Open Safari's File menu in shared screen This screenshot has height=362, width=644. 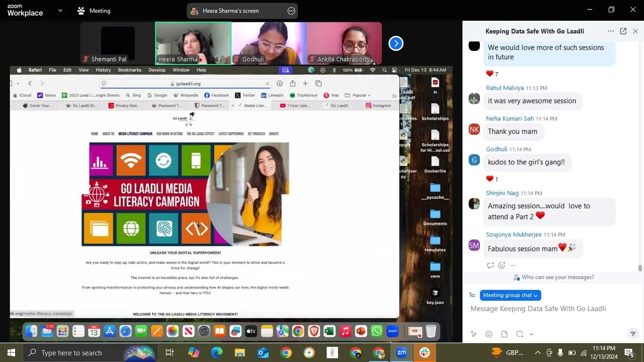(x=52, y=70)
